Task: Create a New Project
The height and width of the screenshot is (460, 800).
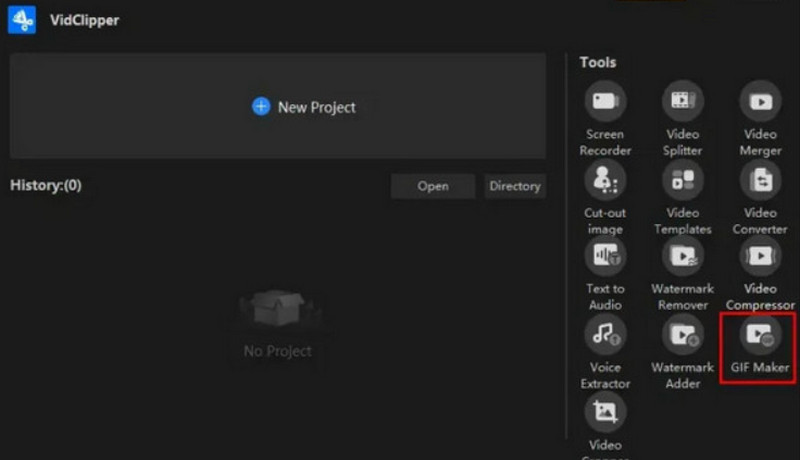Action: (303, 107)
